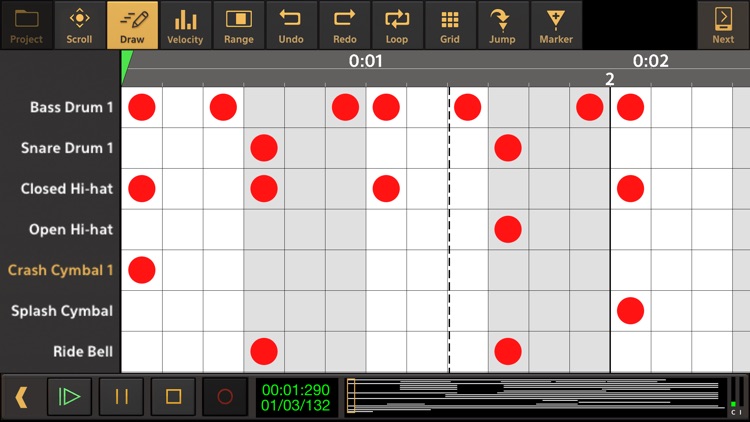Select the Bass Drum 1 row label
Image resolution: width=750 pixels, height=422 pixels.
click(71, 107)
